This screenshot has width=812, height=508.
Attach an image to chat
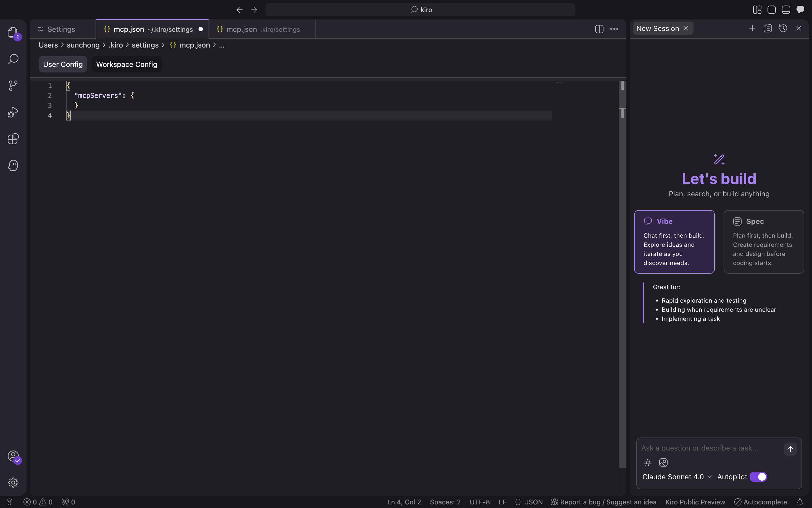pyautogui.click(x=663, y=463)
